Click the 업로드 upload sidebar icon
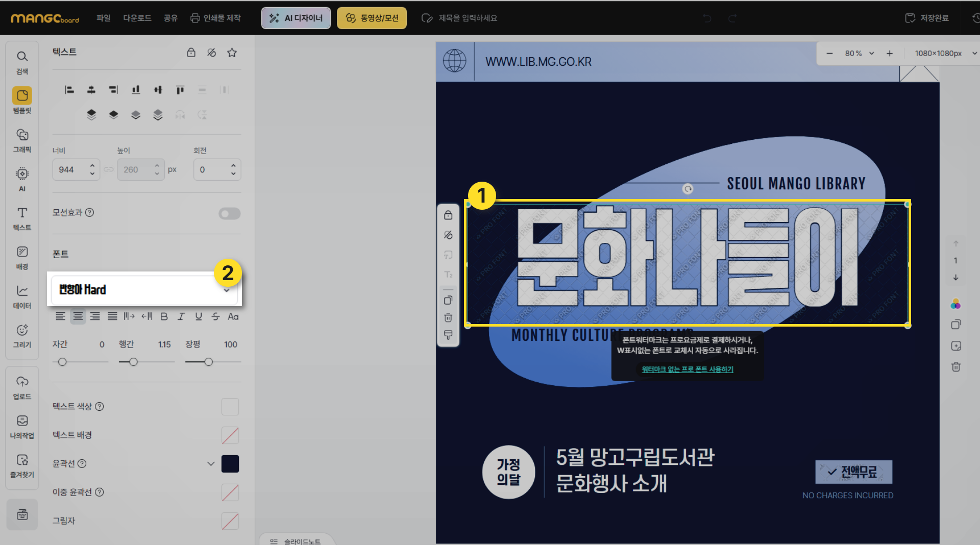The width and height of the screenshot is (980, 545). [x=22, y=387]
